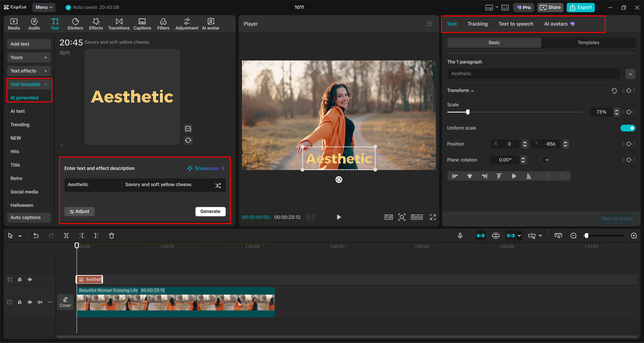Open the AI avatar tool
644x343 pixels.
[210, 24]
